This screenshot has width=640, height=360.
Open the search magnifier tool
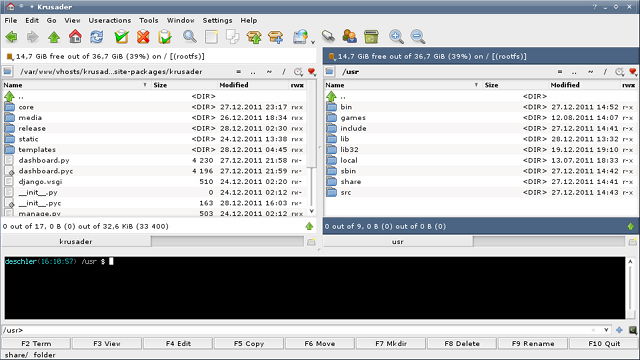point(189,37)
